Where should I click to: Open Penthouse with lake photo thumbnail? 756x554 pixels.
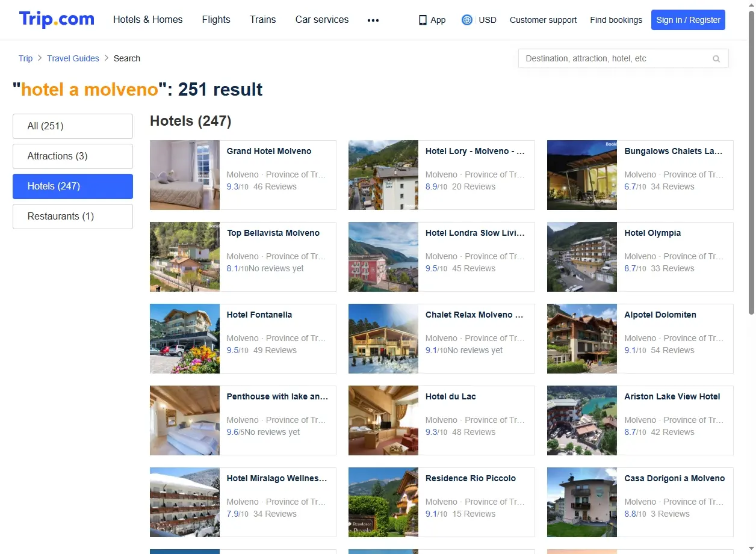[x=185, y=420]
